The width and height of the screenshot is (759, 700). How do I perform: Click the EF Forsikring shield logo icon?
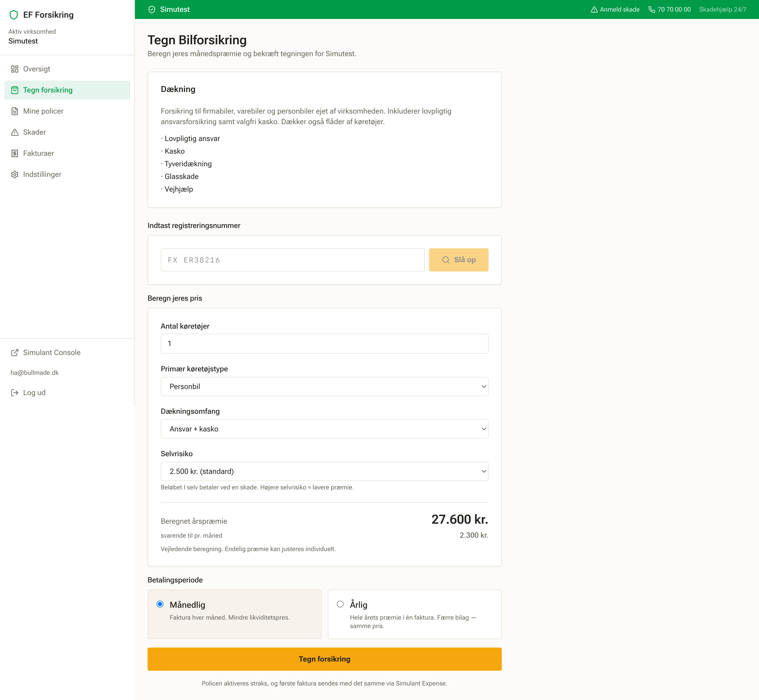[14, 15]
